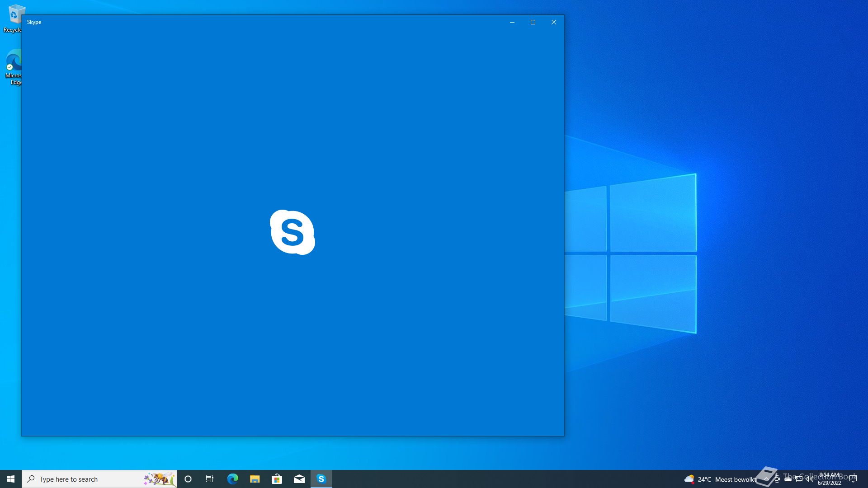Viewport: 868px width, 488px height.
Task: Open the network status tray icon
Action: point(799,479)
